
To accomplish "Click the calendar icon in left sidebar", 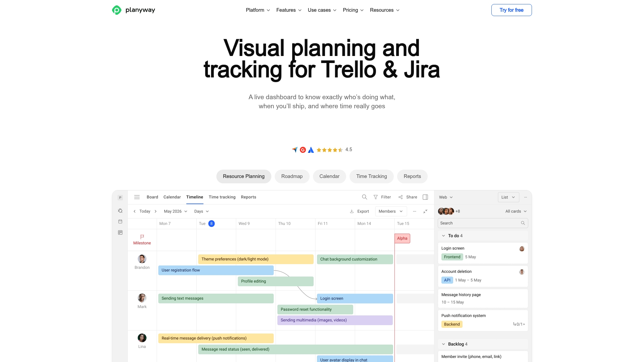I will [120, 222].
